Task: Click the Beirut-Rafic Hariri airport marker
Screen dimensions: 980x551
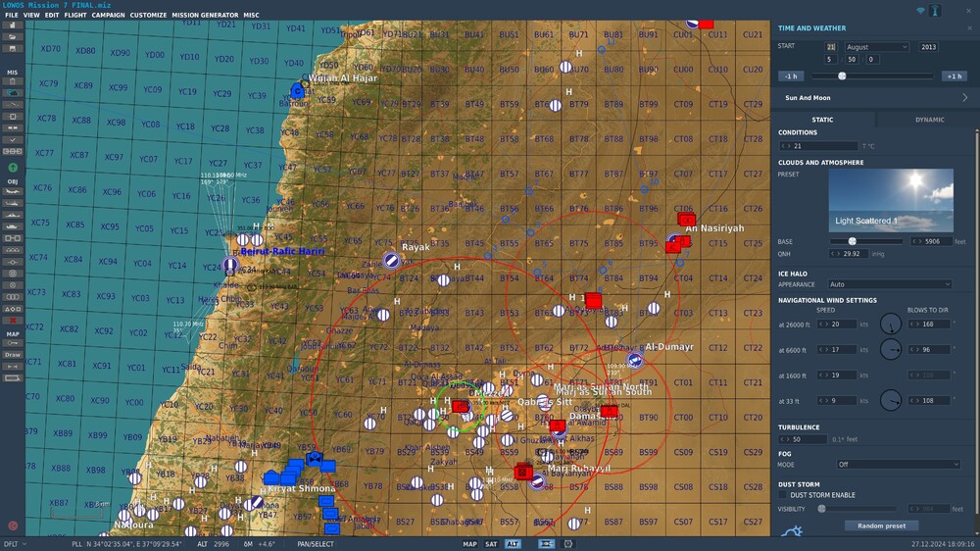Action: [x=230, y=265]
